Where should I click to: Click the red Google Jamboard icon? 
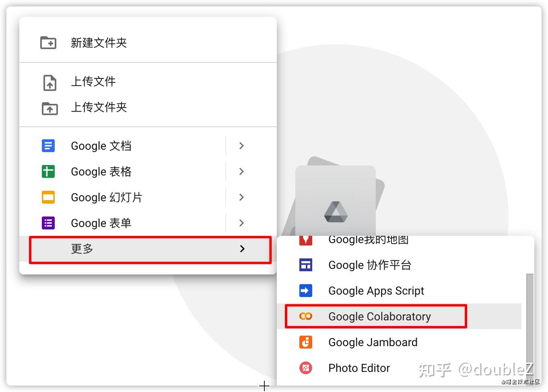[x=306, y=342]
